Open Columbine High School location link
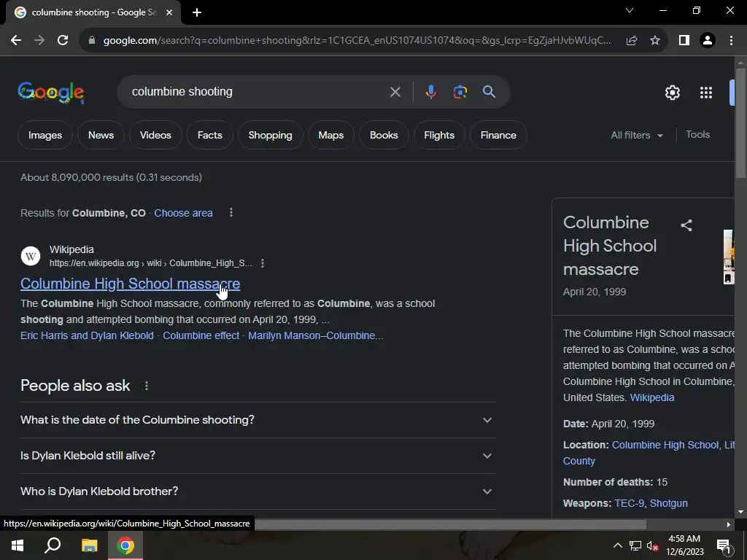The height and width of the screenshot is (560, 747). [665, 445]
